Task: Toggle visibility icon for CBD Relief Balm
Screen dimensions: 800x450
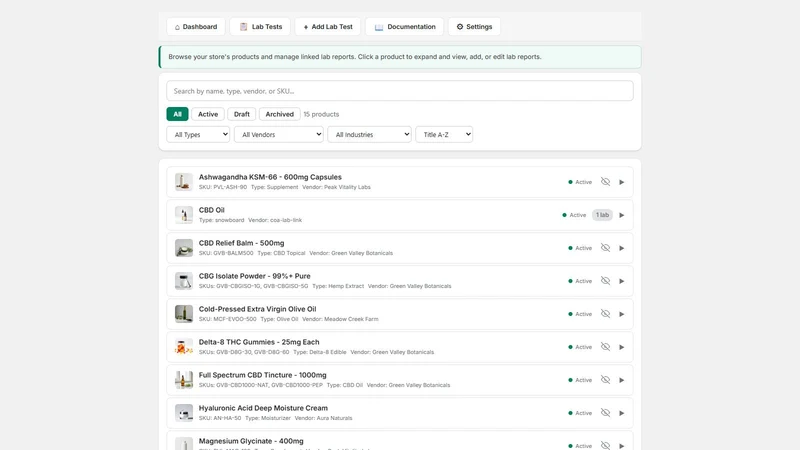Action: pyautogui.click(x=605, y=248)
